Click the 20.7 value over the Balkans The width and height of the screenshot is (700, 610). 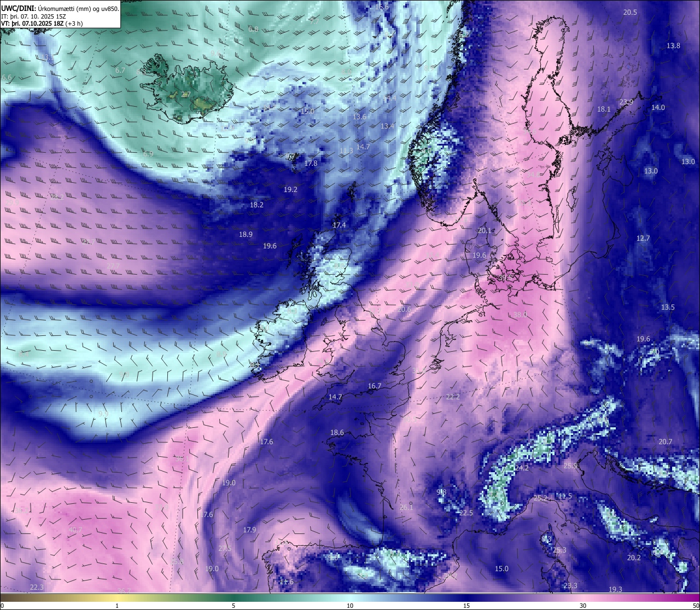click(666, 441)
